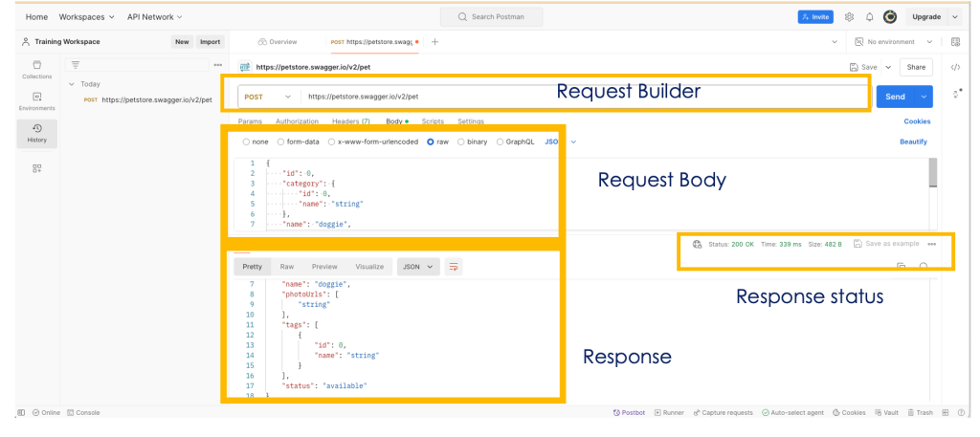The width and height of the screenshot is (980, 437).
Task: Click the Trash icon in status bar
Action: tap(919, 412)
